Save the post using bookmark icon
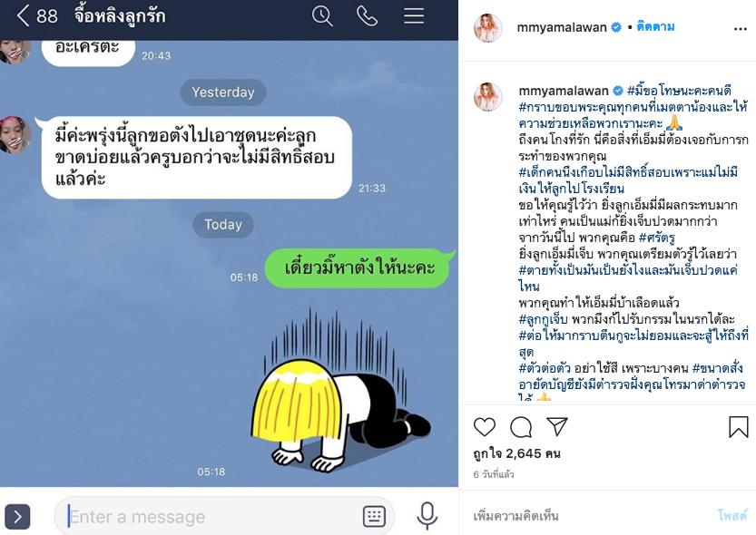The width and height of the screenshot is (756, 535). pyautogui.click(x=738, y=427)
